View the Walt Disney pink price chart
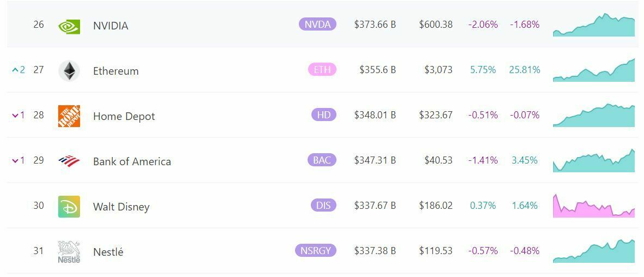The width and height of the screenshot is (644, 277). coord(594,206)
